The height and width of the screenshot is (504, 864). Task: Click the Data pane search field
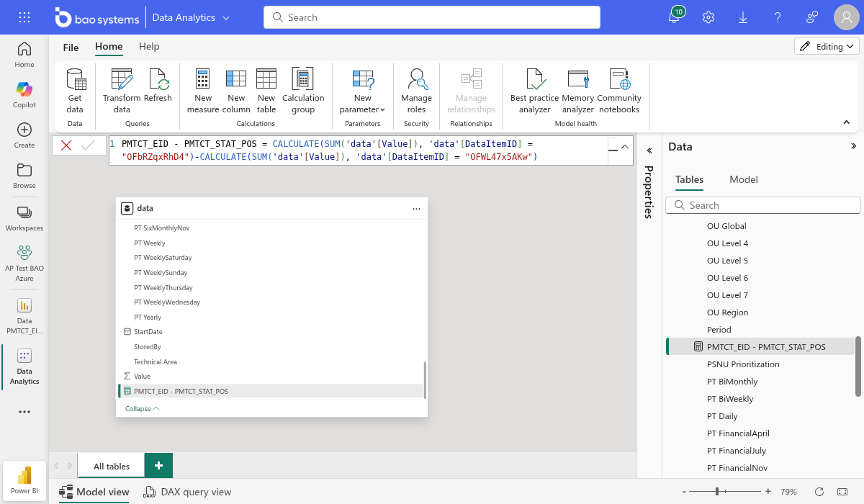[x=770, y=205]
